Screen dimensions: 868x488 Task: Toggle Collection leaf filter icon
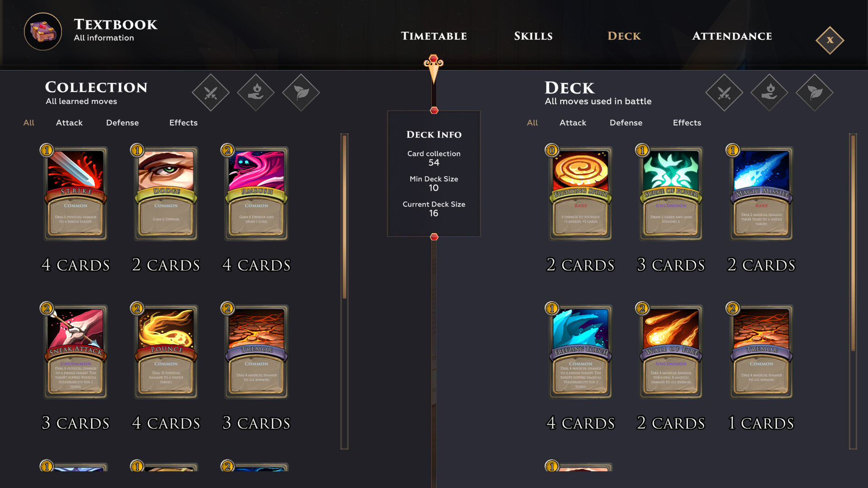(x=301, y=93)
